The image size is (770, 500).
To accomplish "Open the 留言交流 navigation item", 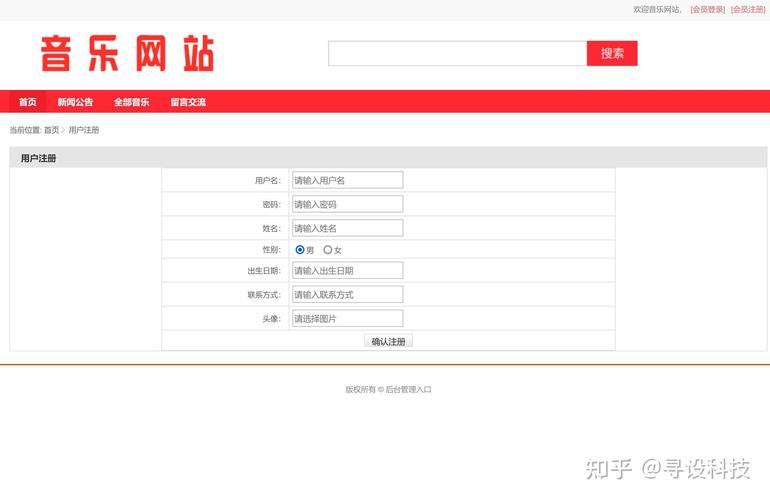I will (188, 102).
